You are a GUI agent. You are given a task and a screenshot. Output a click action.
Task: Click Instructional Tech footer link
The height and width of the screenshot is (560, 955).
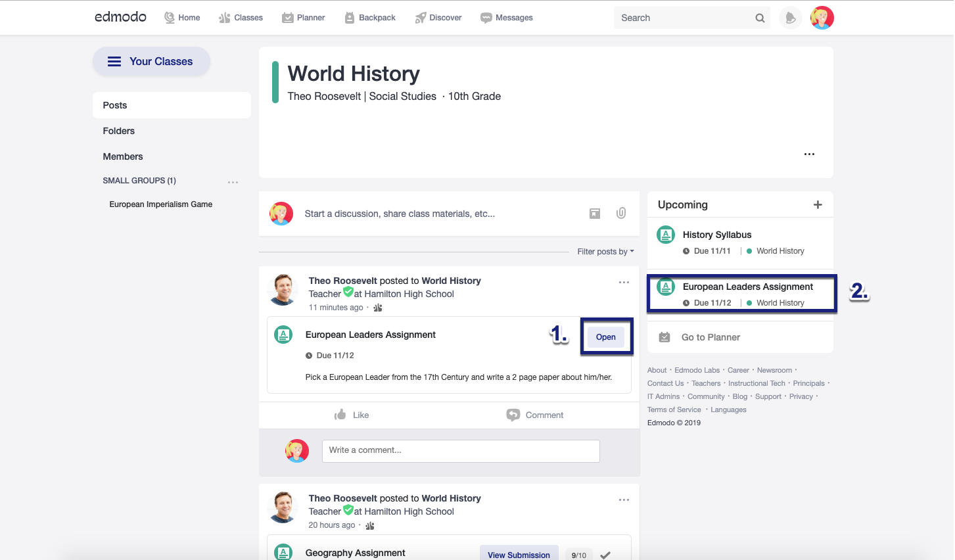[x=757, y=383]
